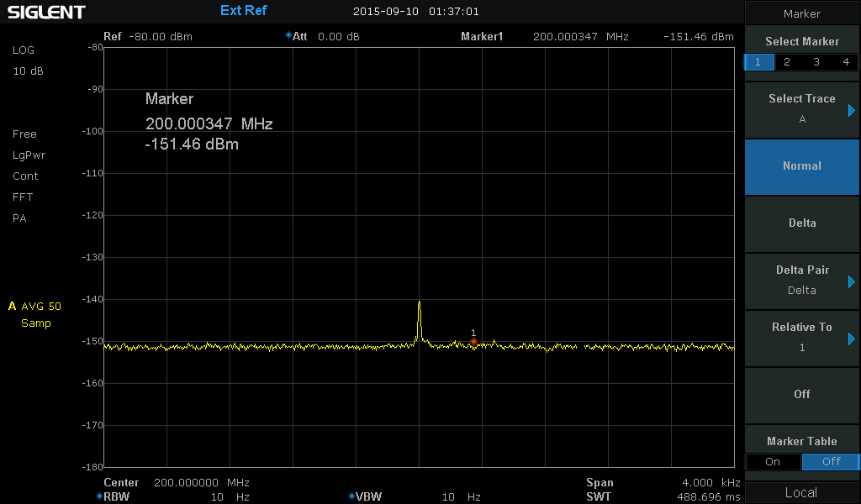Click the signal peak near center frequency

[419, 303]
